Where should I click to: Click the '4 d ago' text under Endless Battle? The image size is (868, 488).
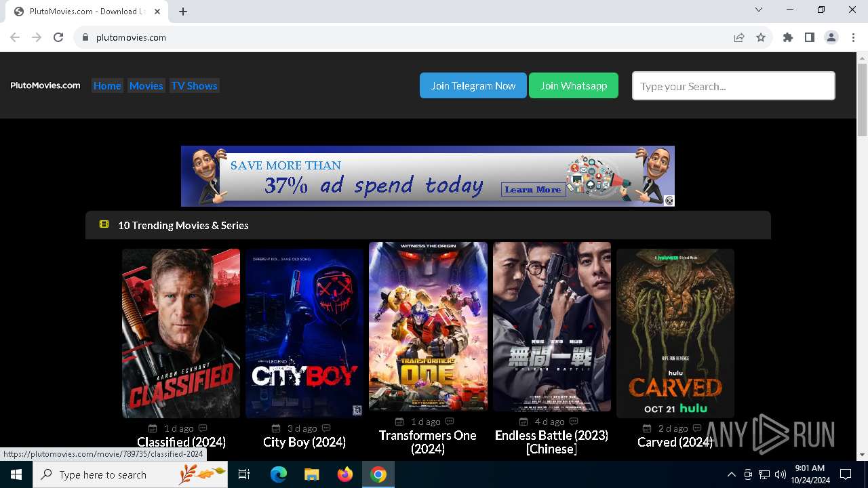point(549,422)
